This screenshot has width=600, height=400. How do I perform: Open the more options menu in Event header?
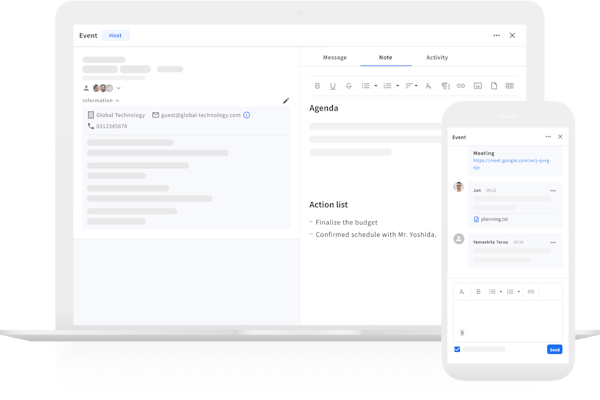496,35
